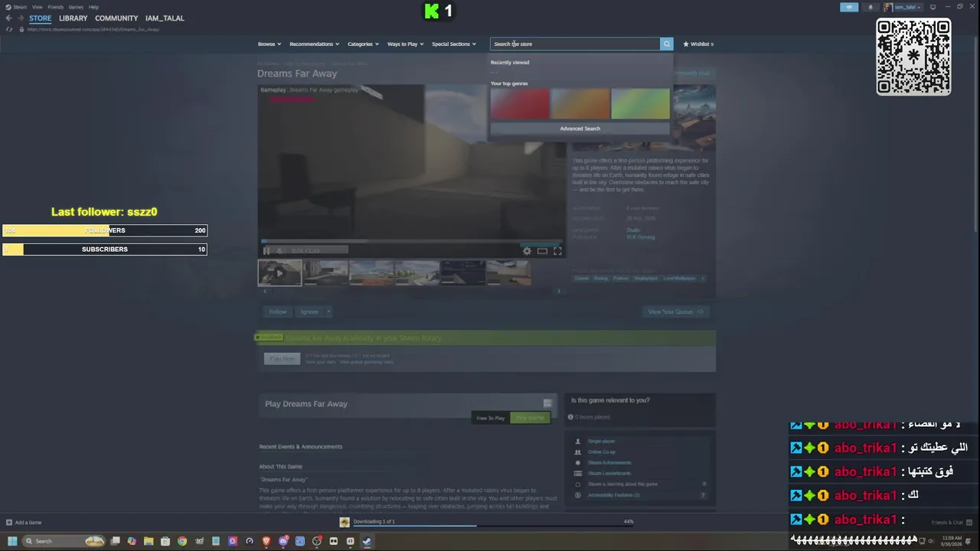Click the Singleplayer tag
Screen dimensions: 980x551
tap(645, 278)
